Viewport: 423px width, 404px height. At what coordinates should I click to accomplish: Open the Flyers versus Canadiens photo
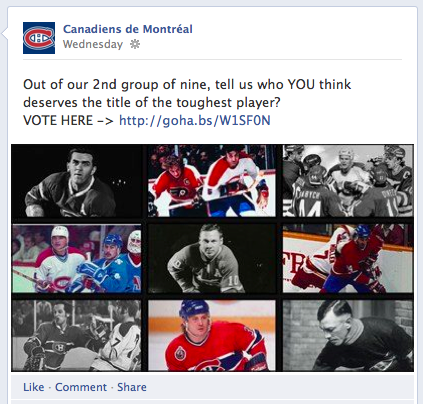212,181
